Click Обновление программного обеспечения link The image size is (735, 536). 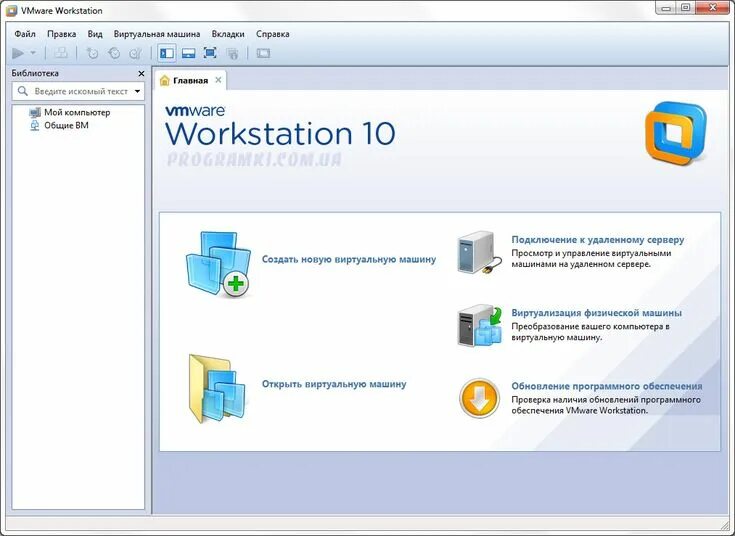[x=607, y=386]
